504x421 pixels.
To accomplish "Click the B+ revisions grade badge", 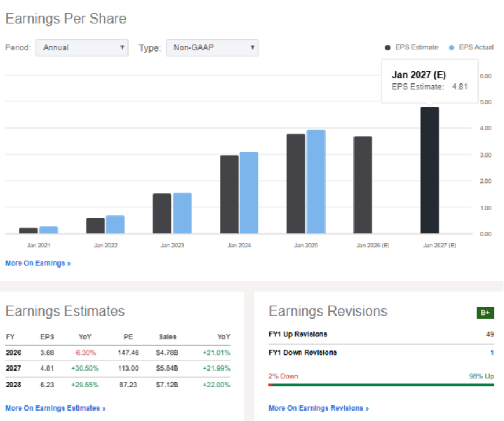I will coord(485,312).
